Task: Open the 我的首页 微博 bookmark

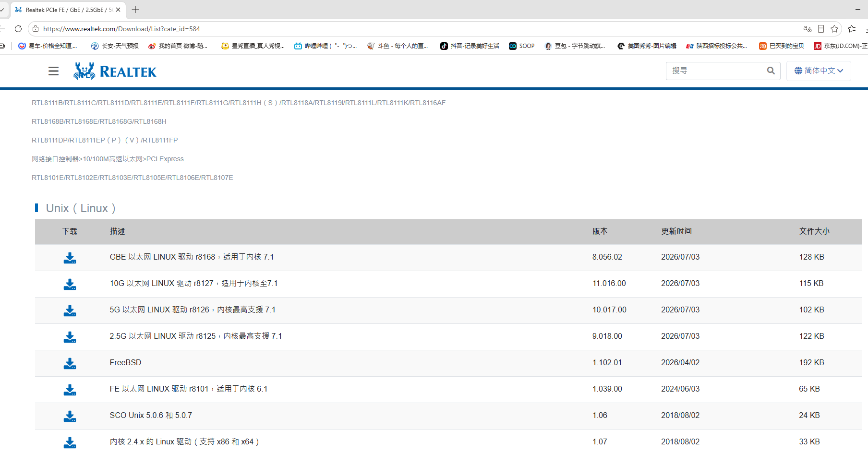Action: point(178,46)
